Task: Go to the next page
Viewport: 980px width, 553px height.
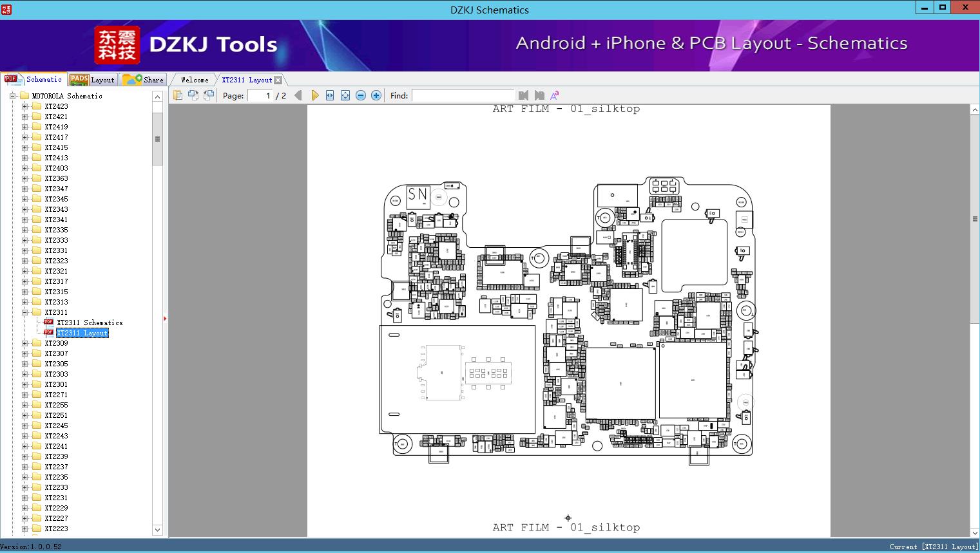Action: pos(314,95)
